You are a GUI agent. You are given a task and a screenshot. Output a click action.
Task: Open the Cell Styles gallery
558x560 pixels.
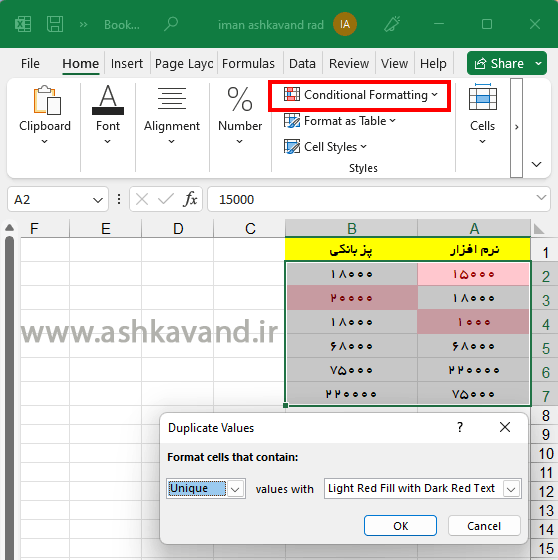(325, 147)
